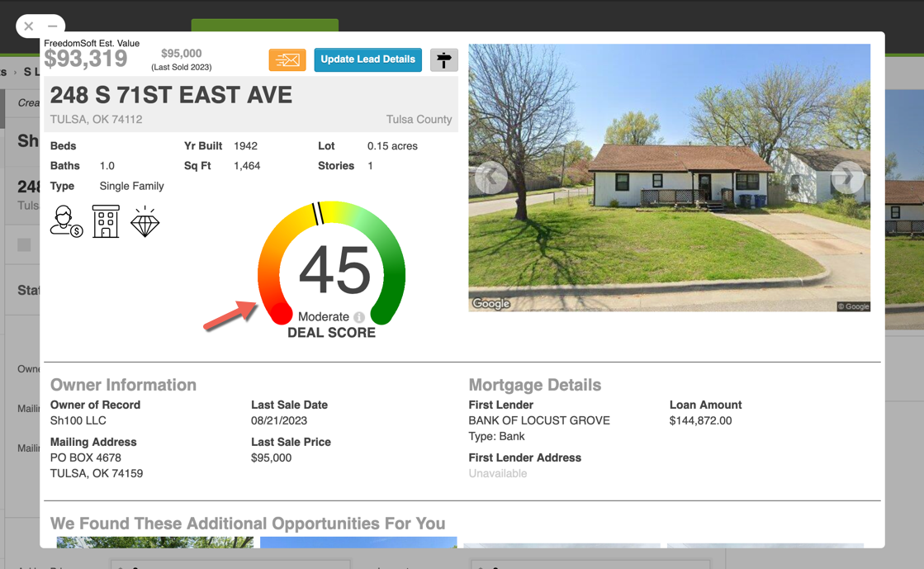Click the Tulsa County label
924x569 pixels.
click(419, 119)
